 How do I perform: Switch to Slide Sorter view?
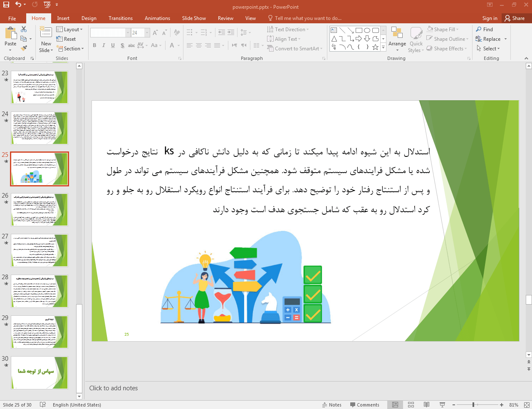pos(411,405)
